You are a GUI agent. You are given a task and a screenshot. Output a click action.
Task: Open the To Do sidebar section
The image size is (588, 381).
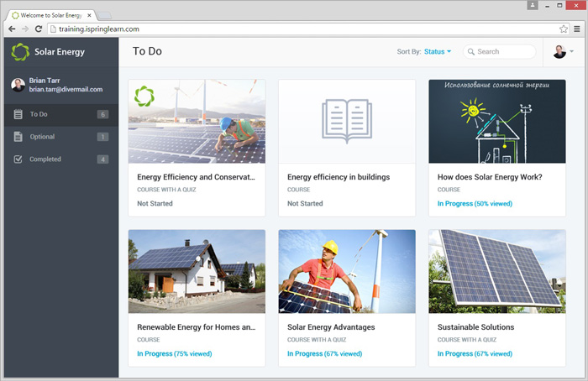click(x=61, y=114)
